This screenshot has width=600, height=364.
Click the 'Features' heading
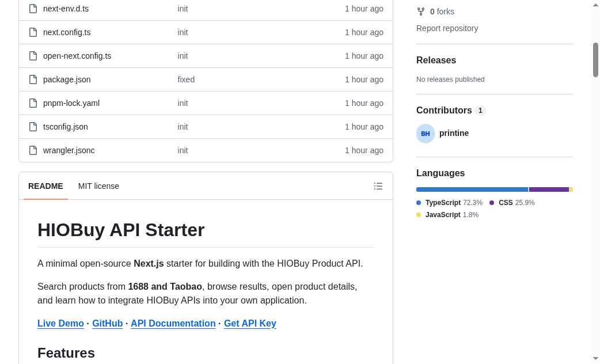pos(66,353)
